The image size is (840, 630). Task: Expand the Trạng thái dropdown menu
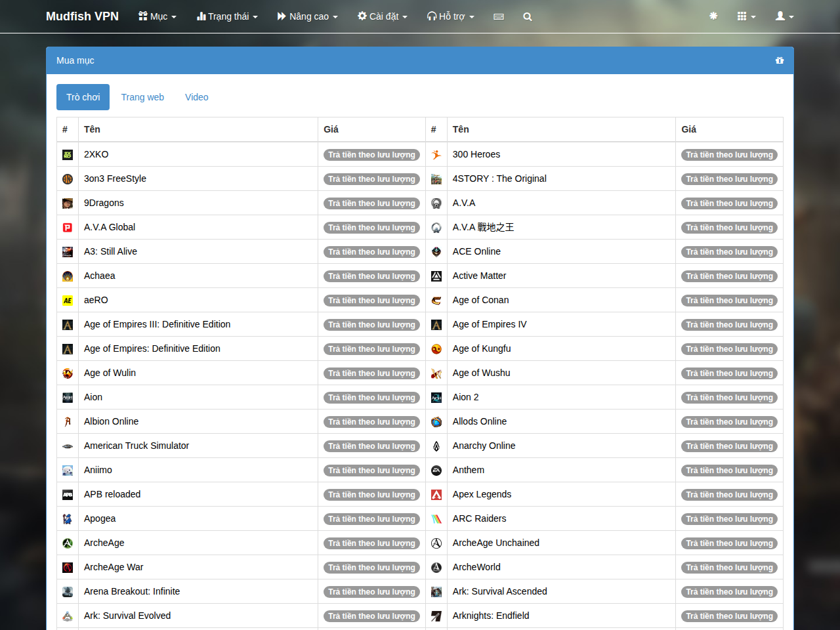[227, 16]
